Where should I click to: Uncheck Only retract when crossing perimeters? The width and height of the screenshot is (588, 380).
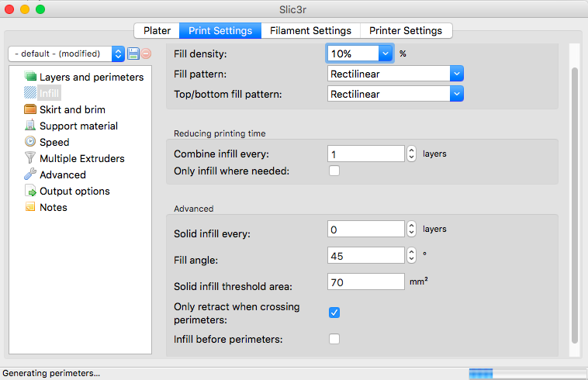tap(334, 313)
